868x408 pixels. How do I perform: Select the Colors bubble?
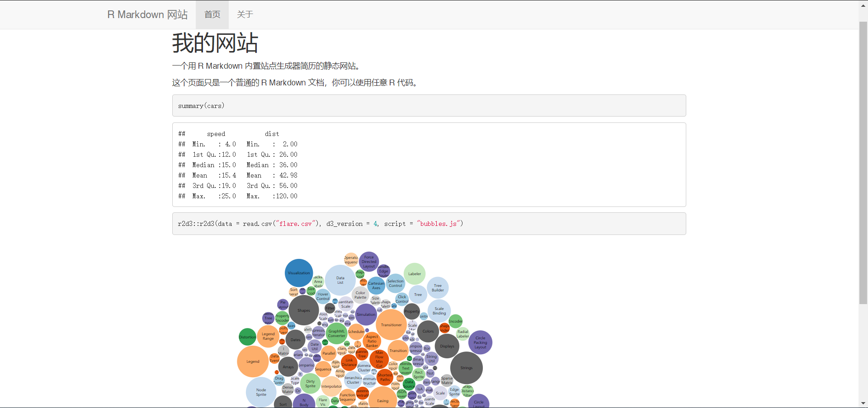click(428, 331)
